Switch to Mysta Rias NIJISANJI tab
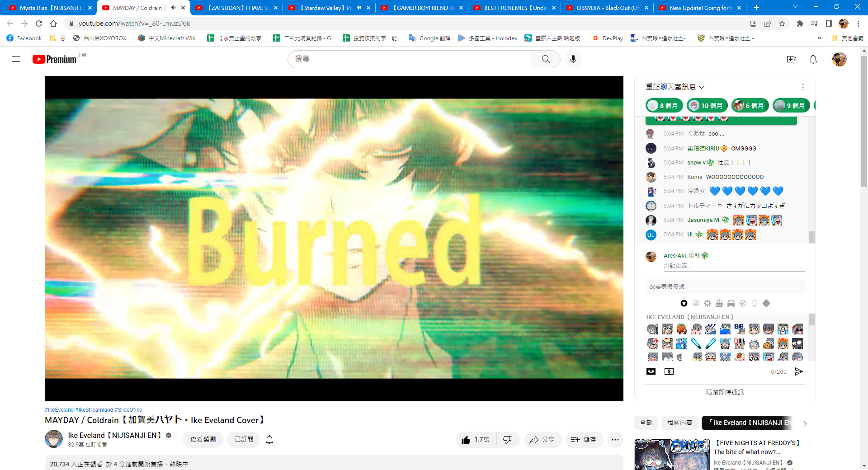The height and width of the screenshot is (470, 868). [50, 8]
